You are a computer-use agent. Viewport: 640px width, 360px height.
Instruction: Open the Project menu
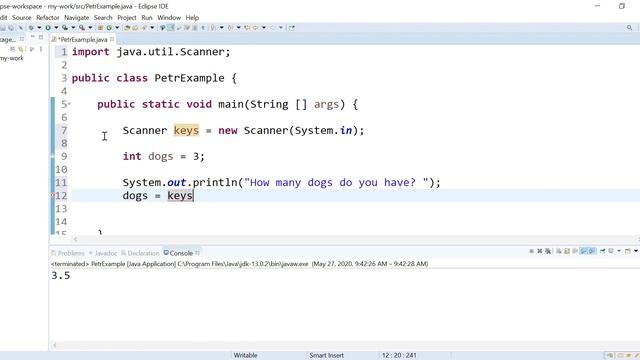coord(127,18)
